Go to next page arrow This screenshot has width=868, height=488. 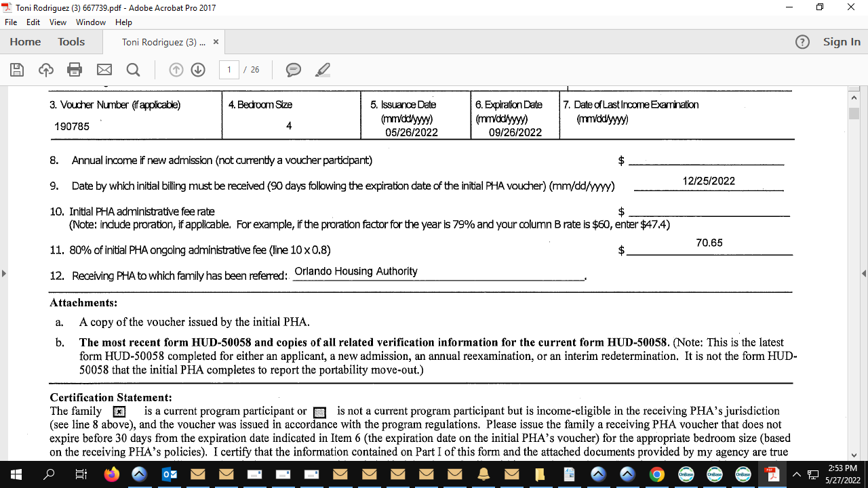198,70
